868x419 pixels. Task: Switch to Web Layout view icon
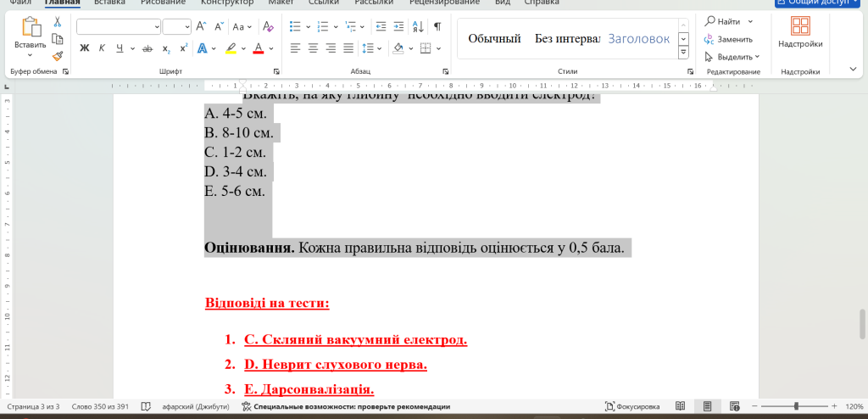(735, 406)
